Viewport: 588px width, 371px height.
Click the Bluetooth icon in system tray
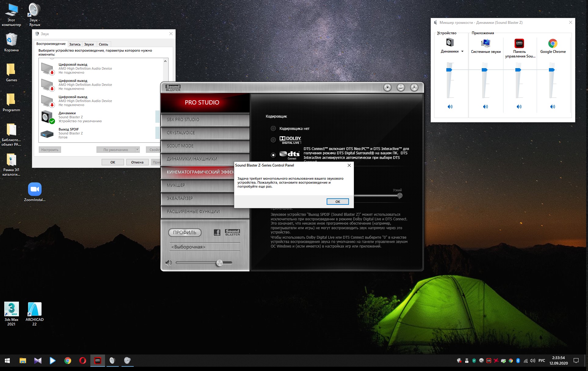[518, 361]
